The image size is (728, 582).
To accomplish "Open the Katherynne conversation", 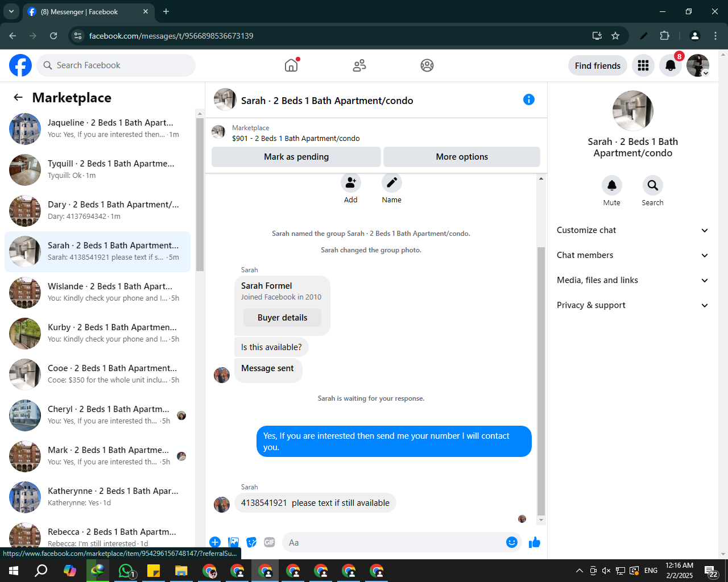I will pos(97,497).
